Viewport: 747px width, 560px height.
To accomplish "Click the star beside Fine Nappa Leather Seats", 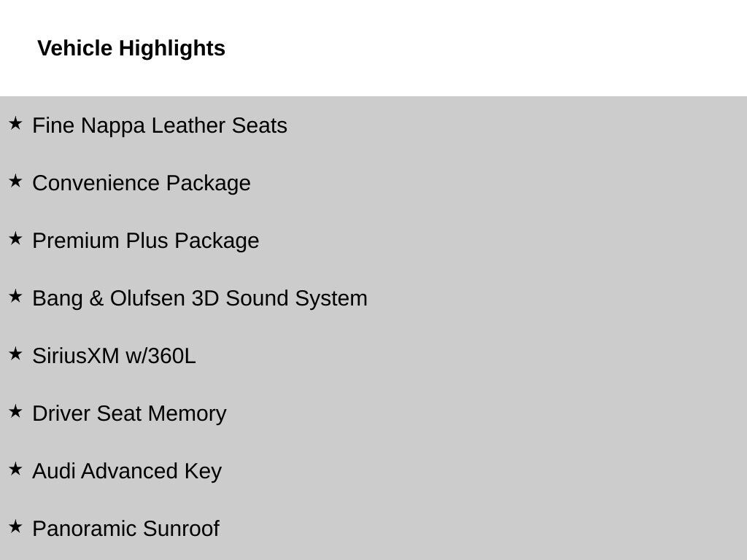I will pos(15,124).
